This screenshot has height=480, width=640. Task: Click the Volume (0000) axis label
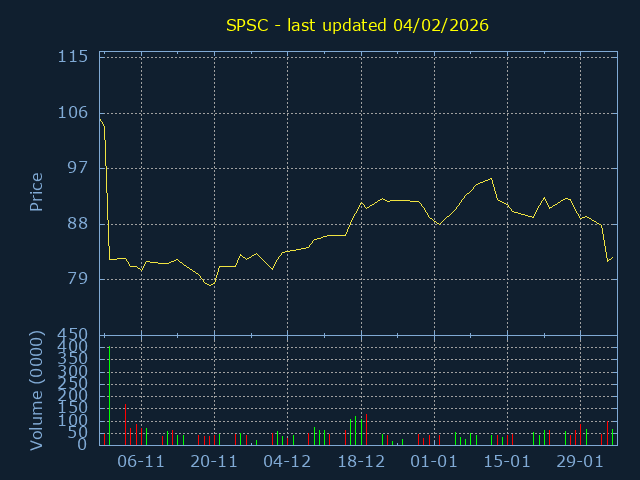click(36, 391)
